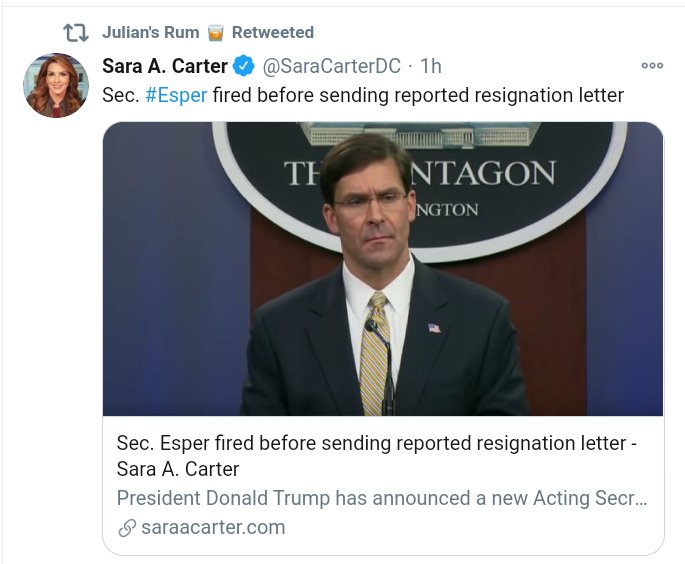The image size is (685, 564).
Task: Open Sara A. Carter's profile avatar
Action: (x=56, y=85)
